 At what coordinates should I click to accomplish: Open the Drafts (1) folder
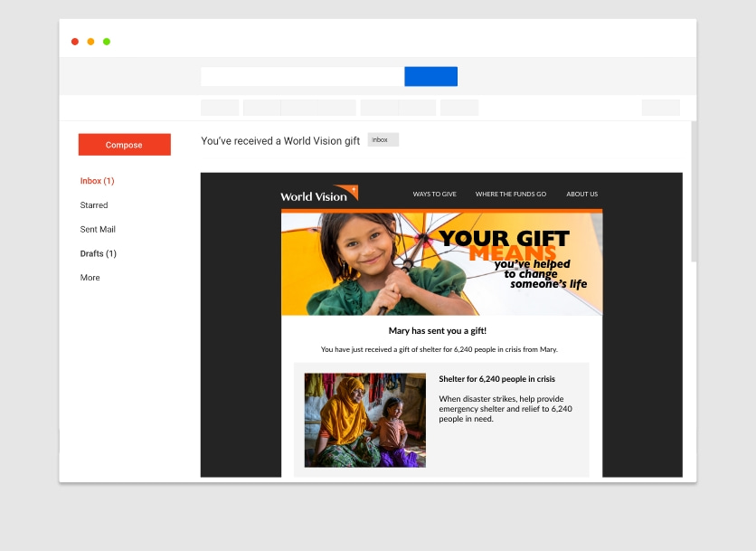[x=99, y=253]
